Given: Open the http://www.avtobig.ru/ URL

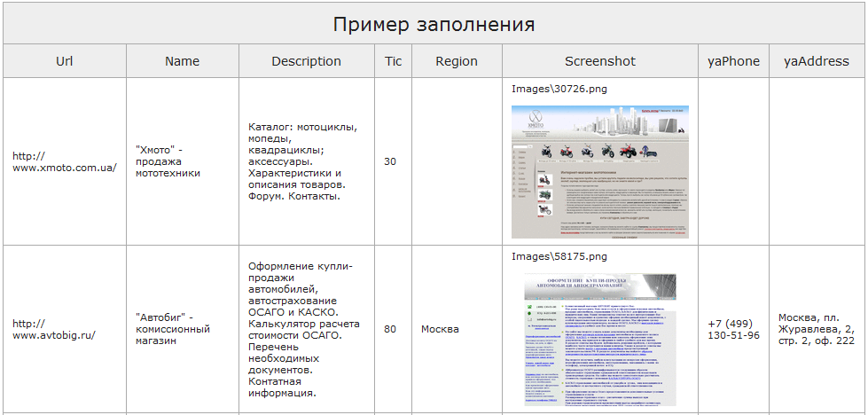Looking at the screenshot, I should tap(53, 329).
